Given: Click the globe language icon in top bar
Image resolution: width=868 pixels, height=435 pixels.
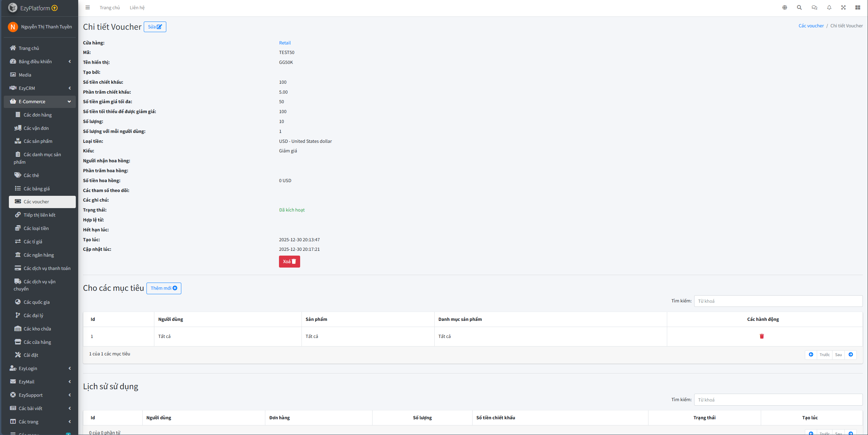Looking at the screenshot, I should coord(785,8).
